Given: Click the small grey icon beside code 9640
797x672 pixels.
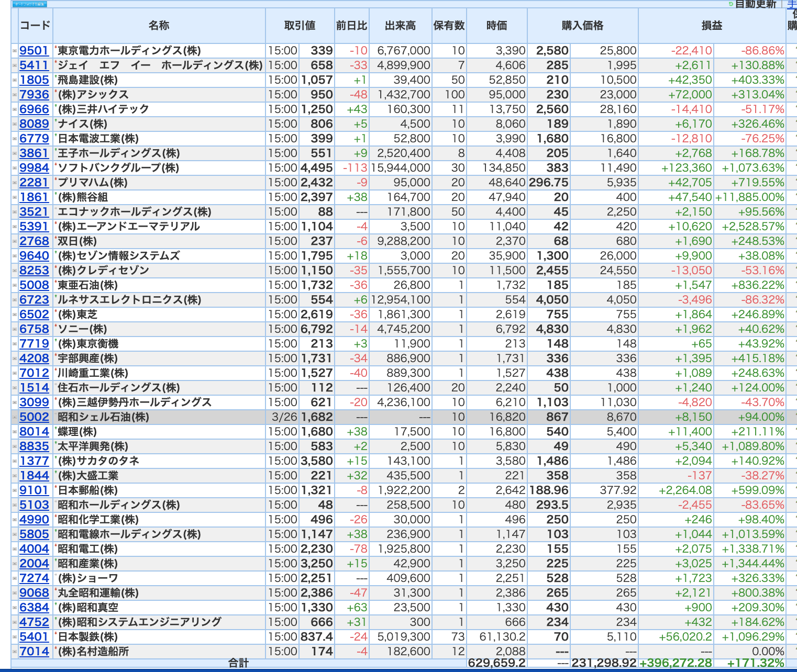Looking at the screenshot, I should tap(15, 256).
